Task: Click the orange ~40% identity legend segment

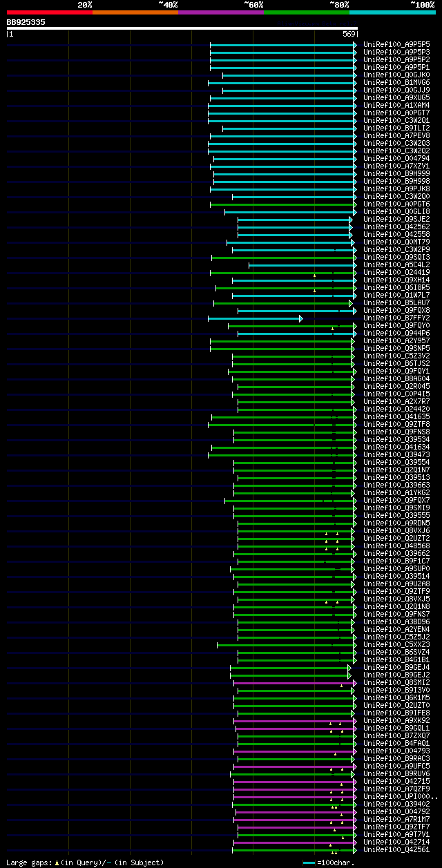Action: (135, 12)
